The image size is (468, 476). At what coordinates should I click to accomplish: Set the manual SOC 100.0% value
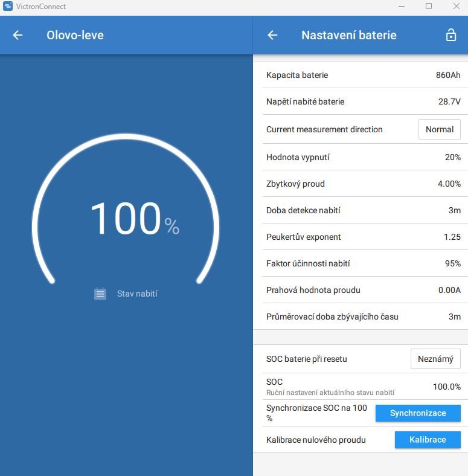pyautogui.click(x=361, y=387)
